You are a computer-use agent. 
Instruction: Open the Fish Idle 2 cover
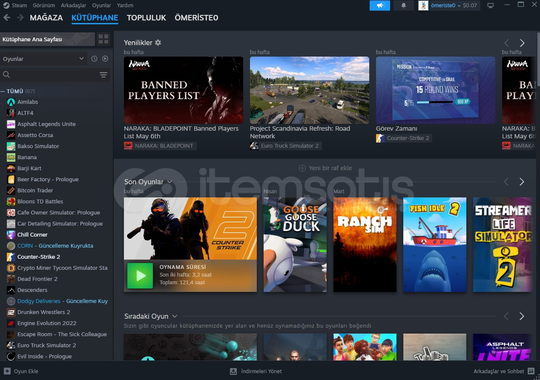click(x=435, y=245)
